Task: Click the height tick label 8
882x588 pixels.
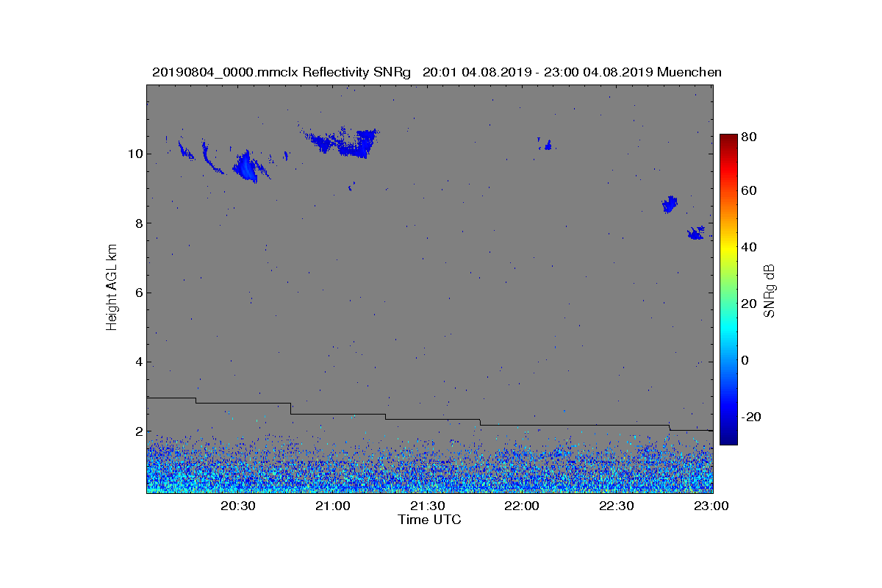Action: (x=138, y=223)
